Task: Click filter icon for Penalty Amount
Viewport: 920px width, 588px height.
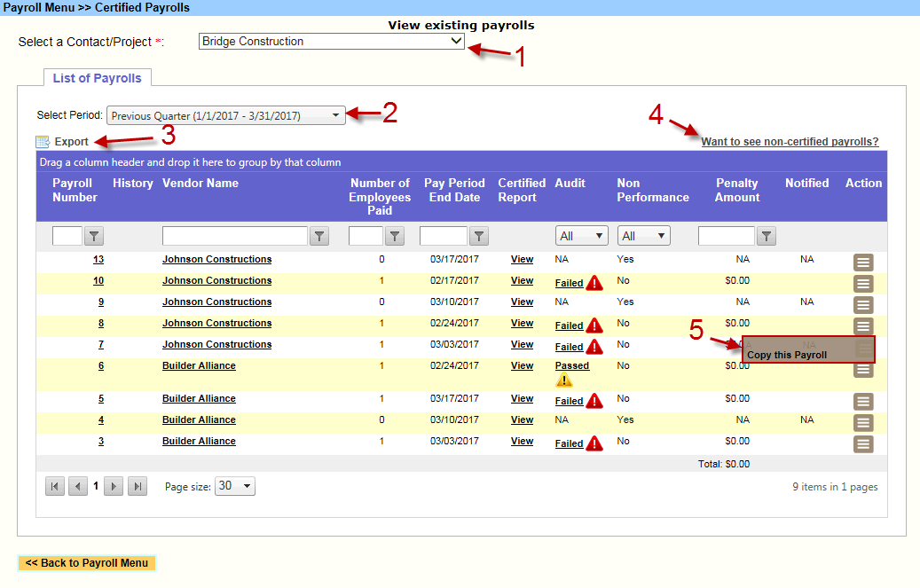Action: (767, 236)
